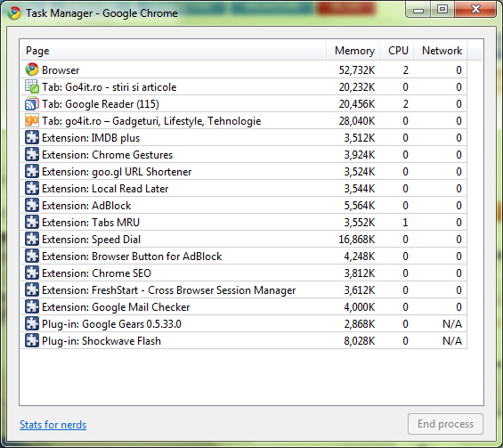
Task: Click the 52,732K memory value
Action: [357, 70]
